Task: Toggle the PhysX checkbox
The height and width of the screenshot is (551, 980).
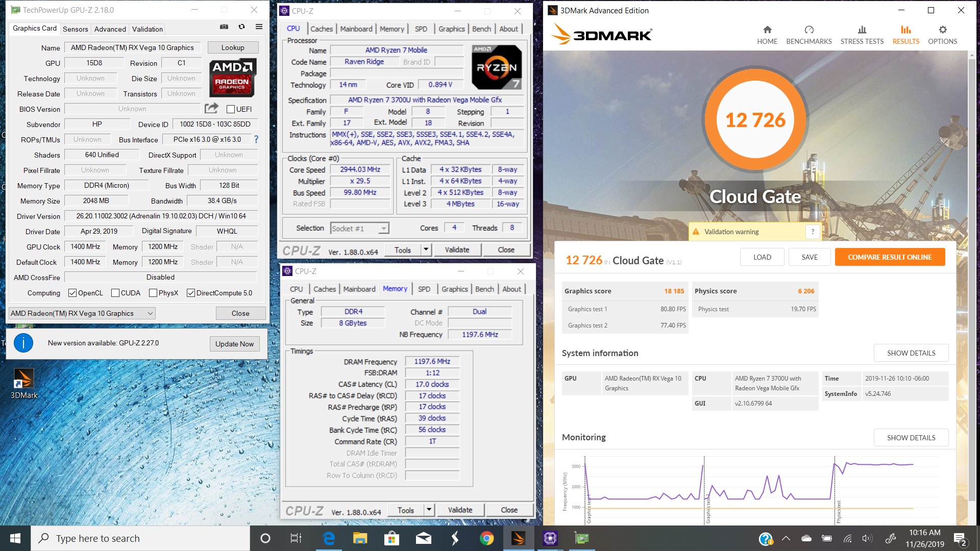Action: pos(153,293)
